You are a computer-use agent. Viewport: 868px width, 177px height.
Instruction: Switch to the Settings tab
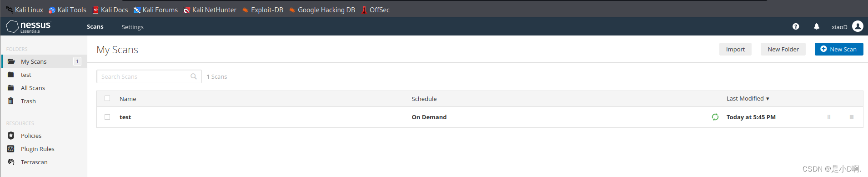[132, 27]
